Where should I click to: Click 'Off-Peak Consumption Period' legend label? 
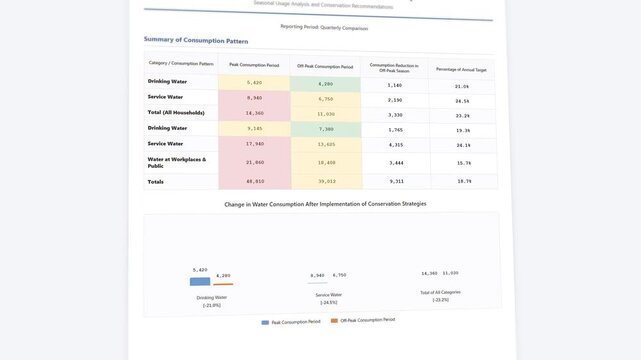[368, 320]
